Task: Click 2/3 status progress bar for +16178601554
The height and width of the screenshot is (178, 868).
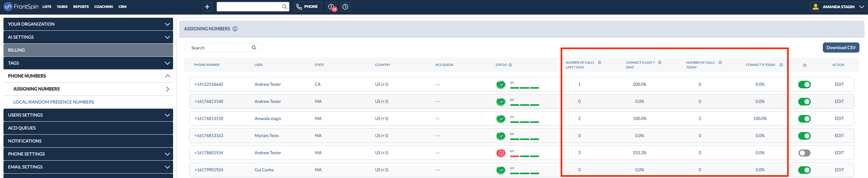Action: [x=524, y=156]
